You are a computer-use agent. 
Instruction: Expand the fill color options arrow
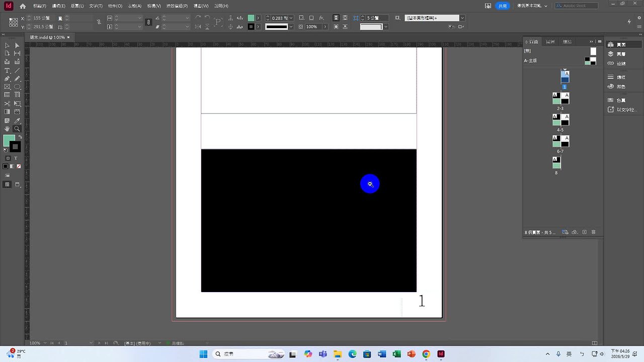click(259, 18)
